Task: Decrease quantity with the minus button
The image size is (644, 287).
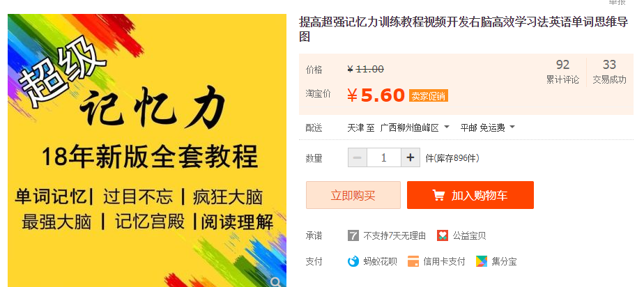Action: point(358,157)
